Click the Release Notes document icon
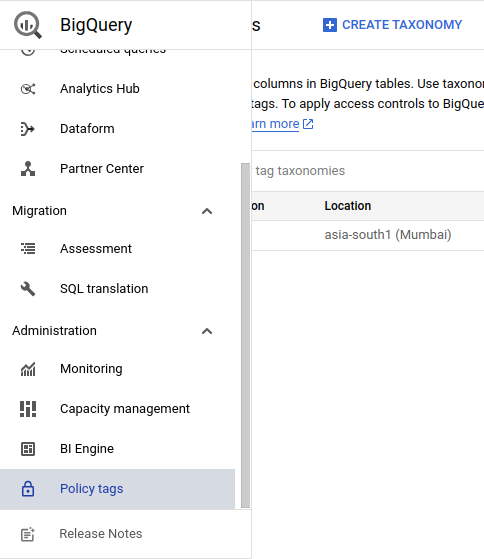 (28, 534)
